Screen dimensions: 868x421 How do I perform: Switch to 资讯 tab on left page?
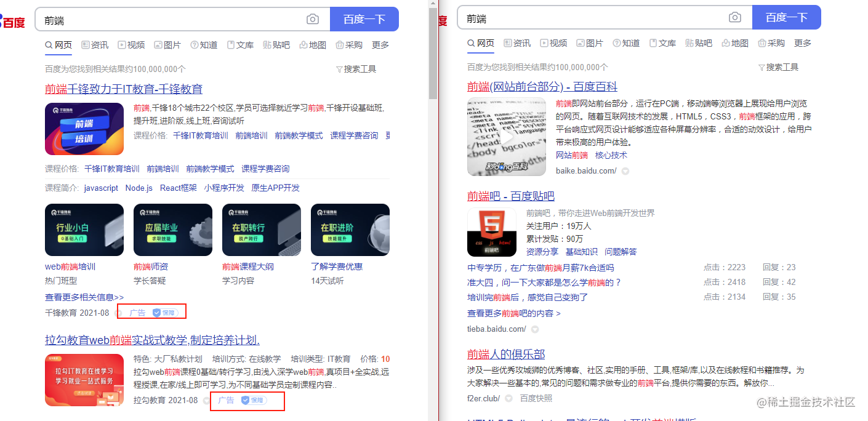coord(95,45)
